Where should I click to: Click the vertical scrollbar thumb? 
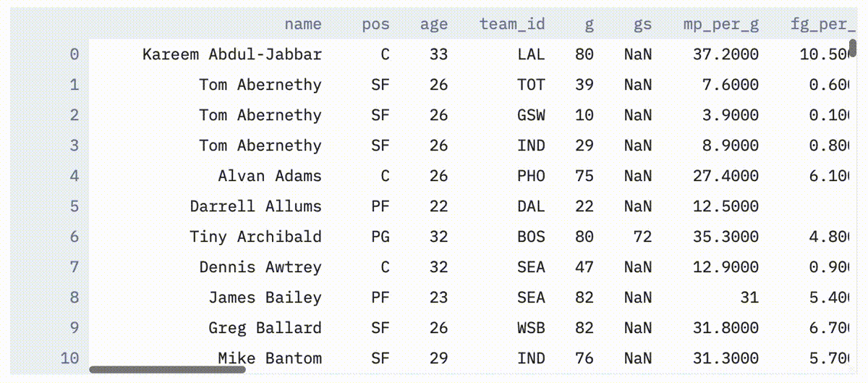pos(854,49)
